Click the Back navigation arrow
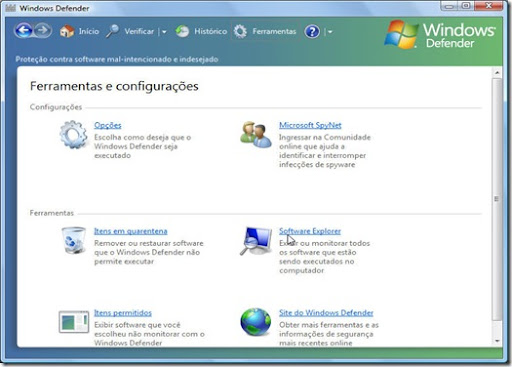 click(23, 31)
